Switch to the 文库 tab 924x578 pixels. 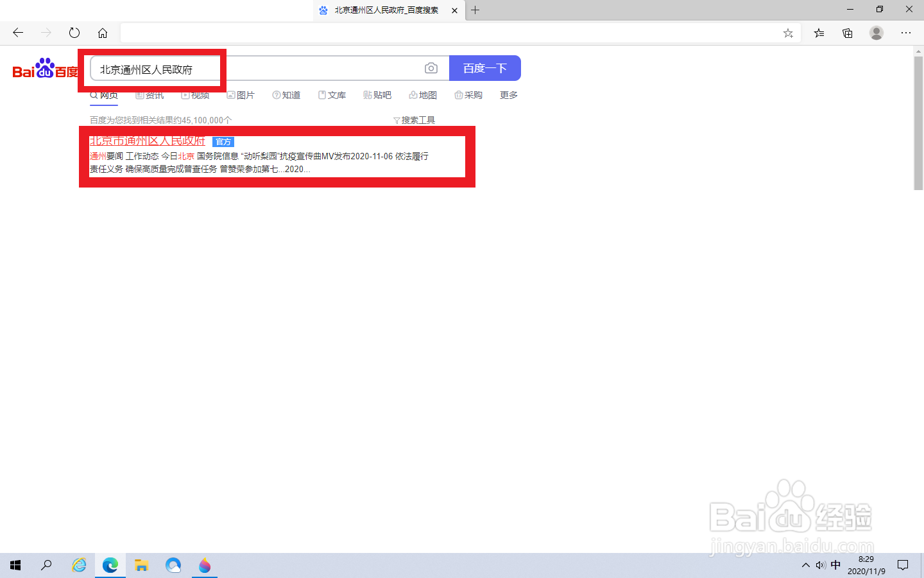[x=332, y=95]
